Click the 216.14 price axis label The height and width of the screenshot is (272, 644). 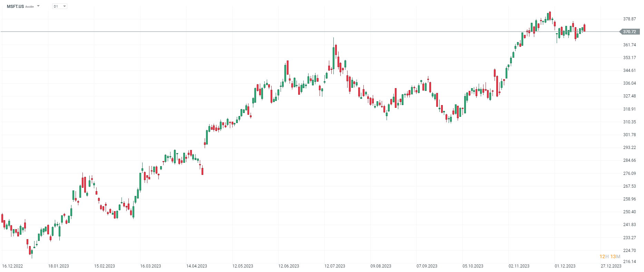(630, 262)
